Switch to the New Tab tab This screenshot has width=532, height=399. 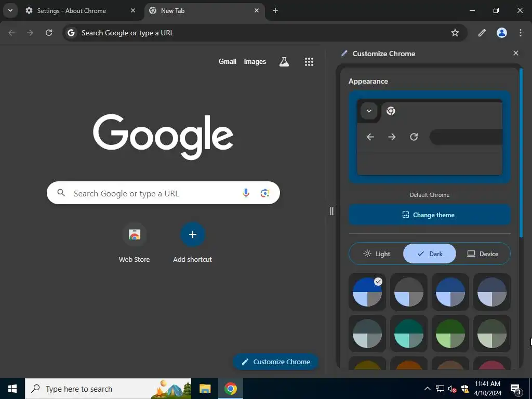[205, 11]
